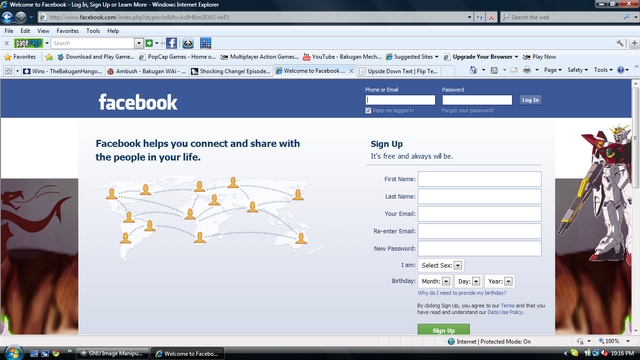The height and width of the screenshot is (360, 640).
Task: Click the Data Use Policy link
Action: coord(505,312)
